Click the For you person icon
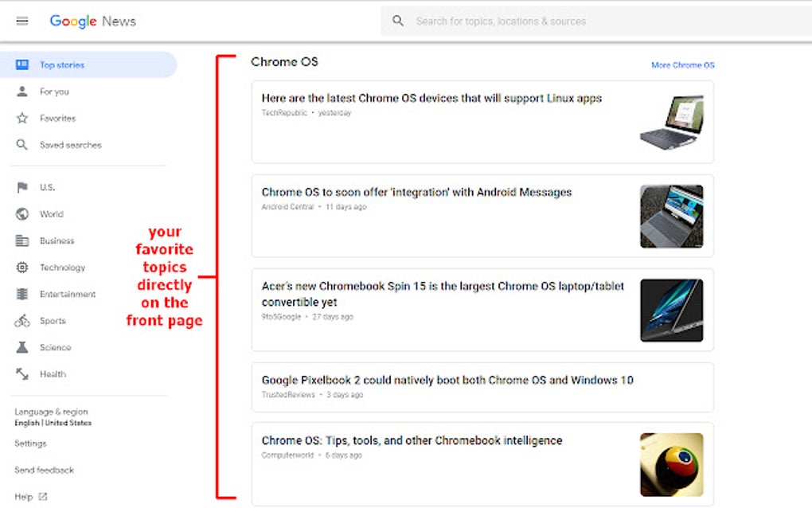This screenshot has width=812, height=508. pos(21,92)
